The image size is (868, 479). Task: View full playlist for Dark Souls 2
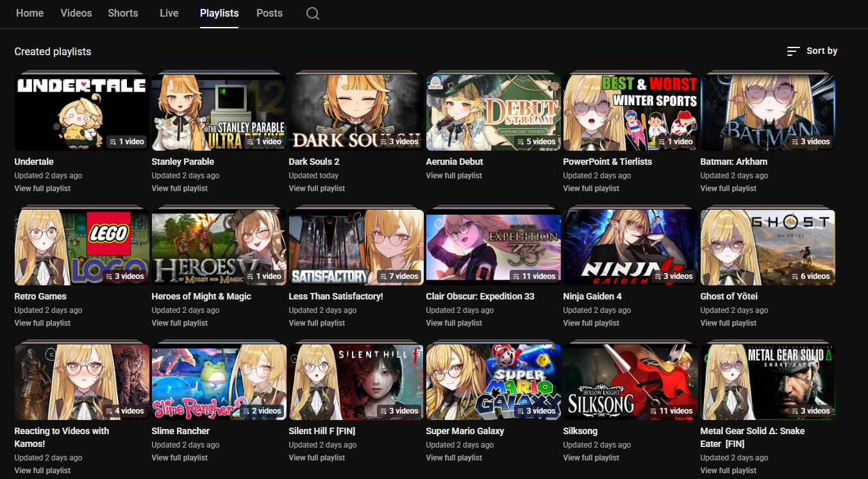pyautogui.click(x=317, y=189)
